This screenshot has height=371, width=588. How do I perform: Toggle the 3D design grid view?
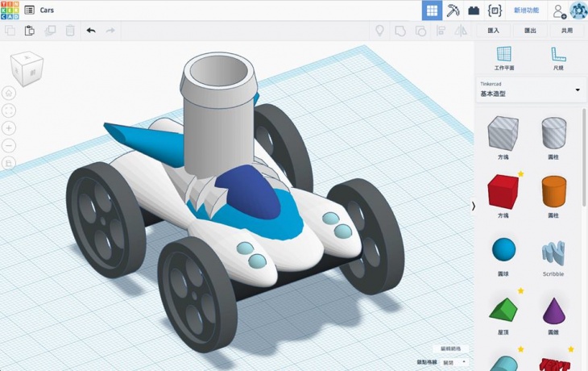pos(432,10)
